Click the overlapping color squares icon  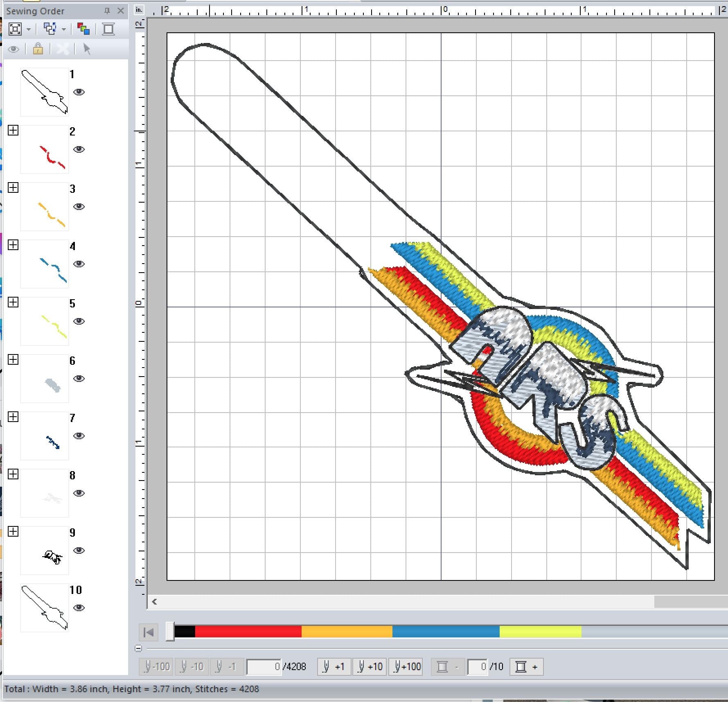(x=83, y=29)
